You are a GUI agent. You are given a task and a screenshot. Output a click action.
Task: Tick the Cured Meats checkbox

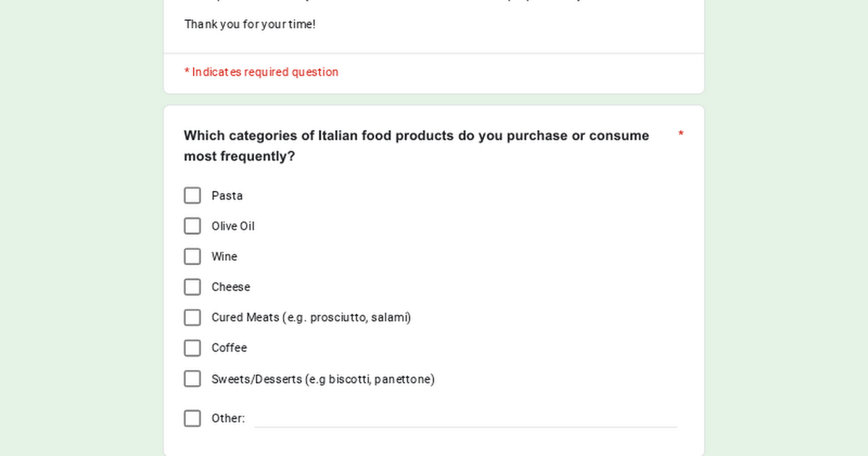click(x=192, y=318)
